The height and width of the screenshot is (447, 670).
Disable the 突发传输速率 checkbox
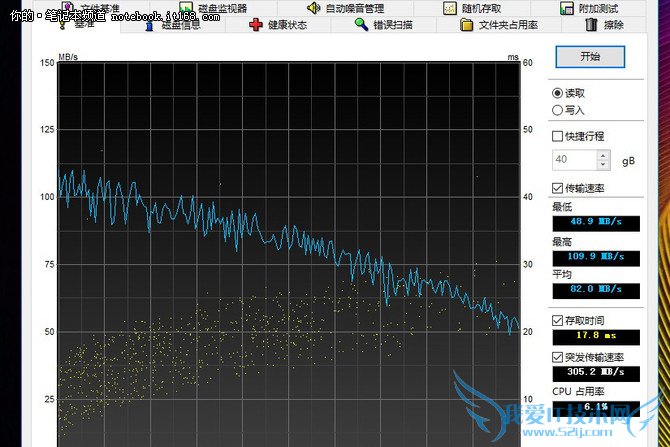pyautogui.click(x=558, y=357)
